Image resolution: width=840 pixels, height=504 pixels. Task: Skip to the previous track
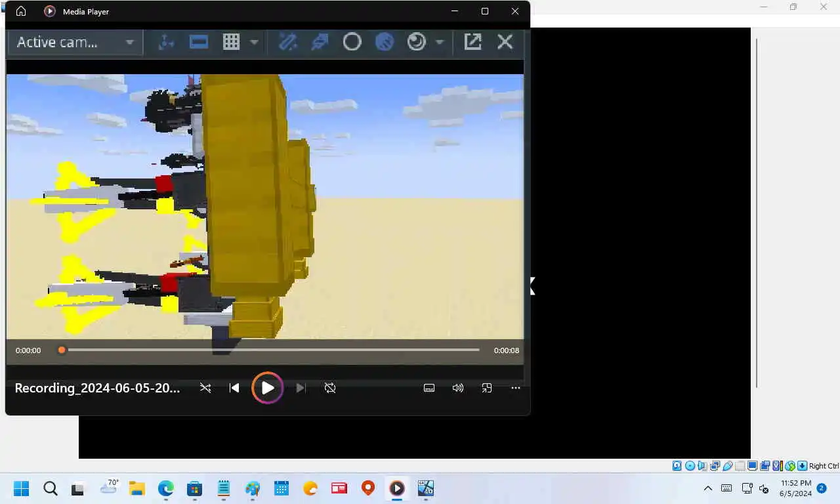(234, 388)
